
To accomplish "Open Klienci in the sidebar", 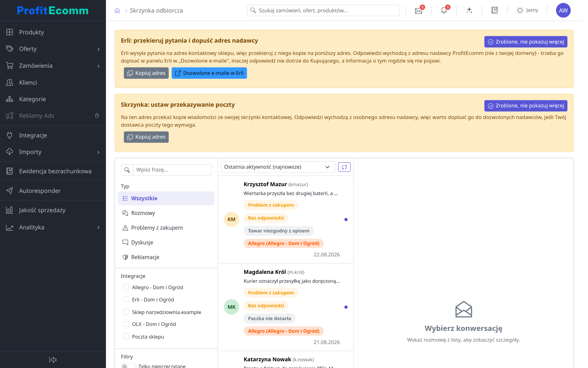I will tap(53, 82).
